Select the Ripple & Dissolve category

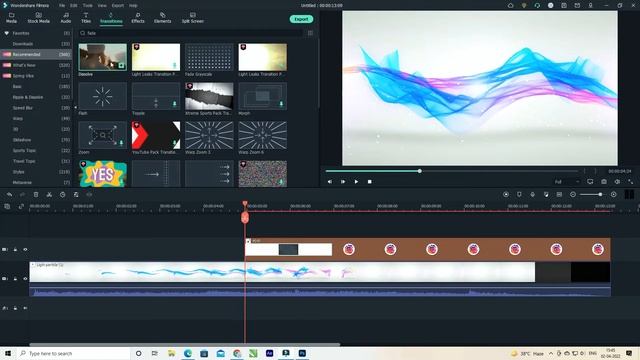coord(37,97)
